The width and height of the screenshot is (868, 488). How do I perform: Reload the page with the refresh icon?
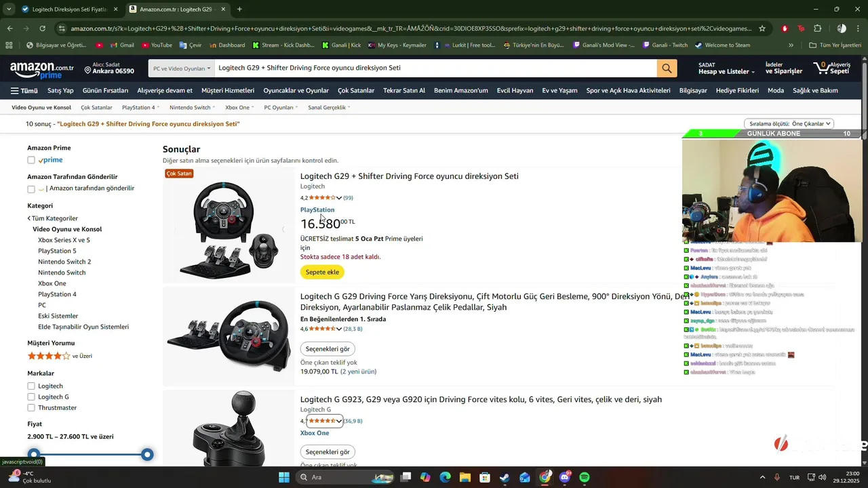pos(43,28)
